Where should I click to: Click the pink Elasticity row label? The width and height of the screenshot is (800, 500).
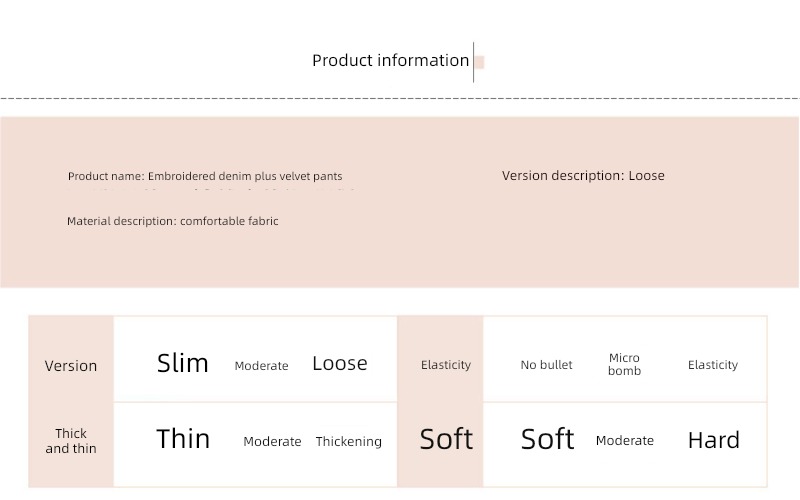446,365
